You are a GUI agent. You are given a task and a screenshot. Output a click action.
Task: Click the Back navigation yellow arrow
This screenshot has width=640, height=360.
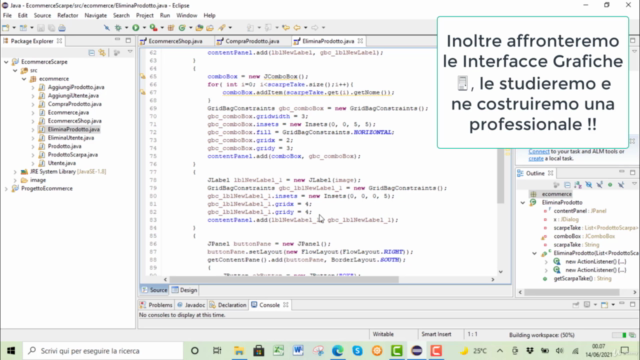[x=297, y=28]
